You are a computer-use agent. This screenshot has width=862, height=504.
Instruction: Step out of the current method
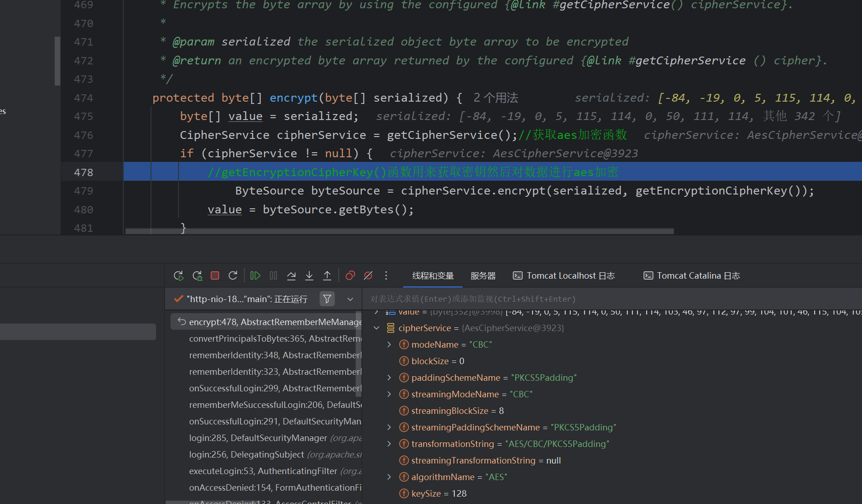coord(327,275)
